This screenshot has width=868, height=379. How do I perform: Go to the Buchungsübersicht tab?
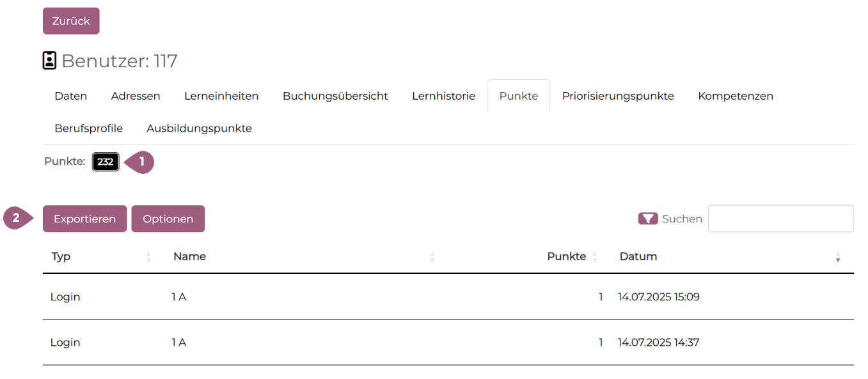pos(335,96)
